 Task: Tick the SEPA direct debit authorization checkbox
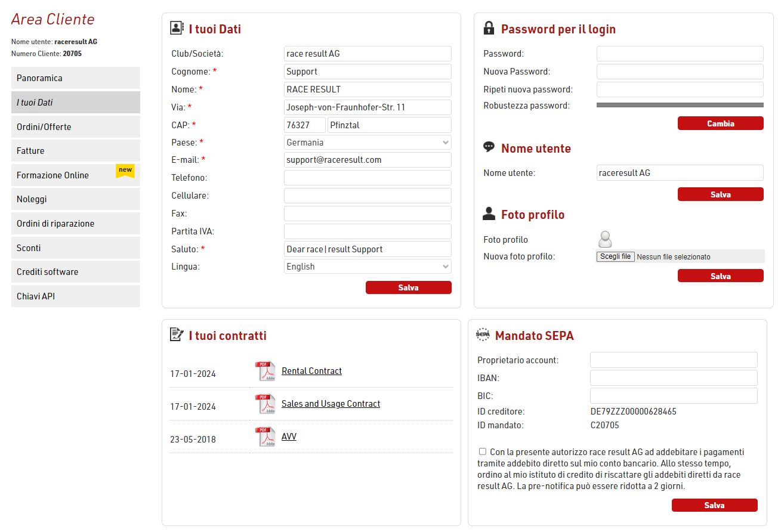[483, 451]
